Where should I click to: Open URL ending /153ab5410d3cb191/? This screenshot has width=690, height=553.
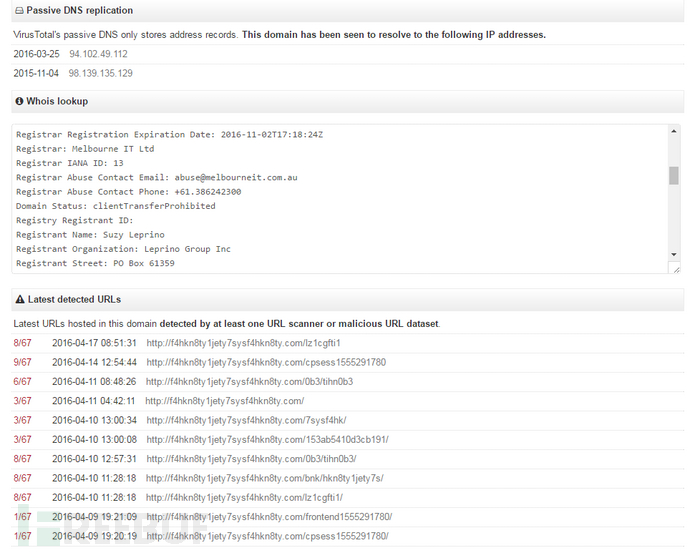point(268,440)
